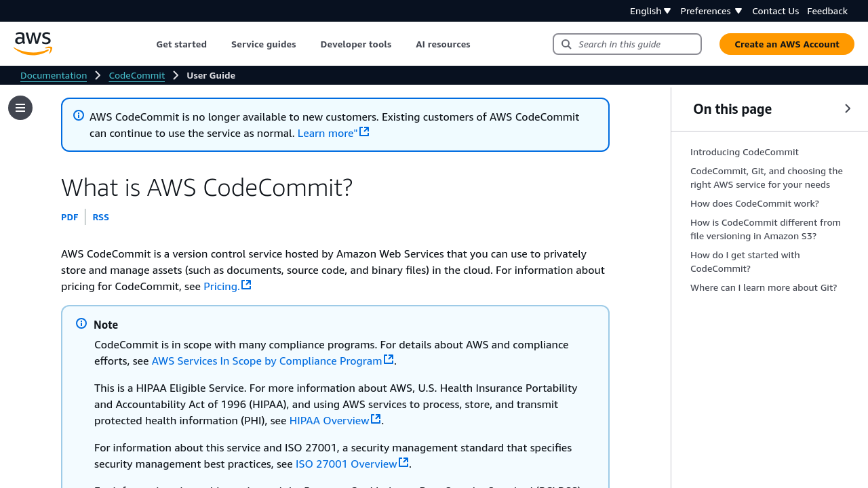Open the RSS feed link

tap(100, 217)
